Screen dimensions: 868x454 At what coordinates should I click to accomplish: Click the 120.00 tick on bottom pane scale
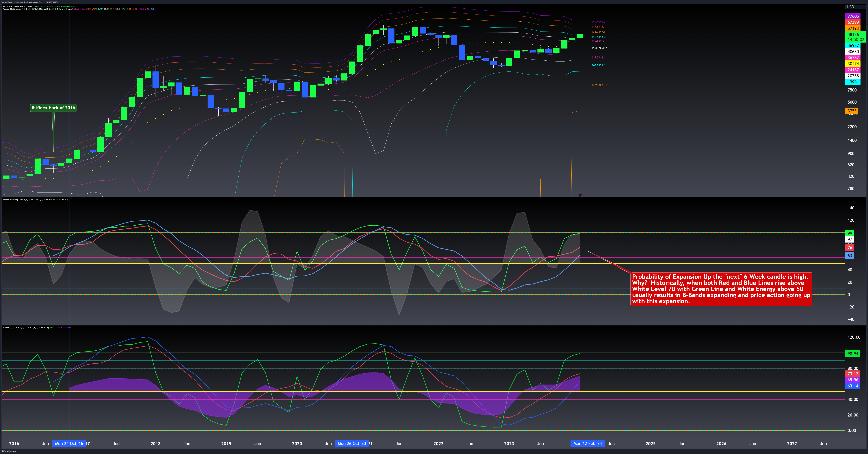point(854,337)
